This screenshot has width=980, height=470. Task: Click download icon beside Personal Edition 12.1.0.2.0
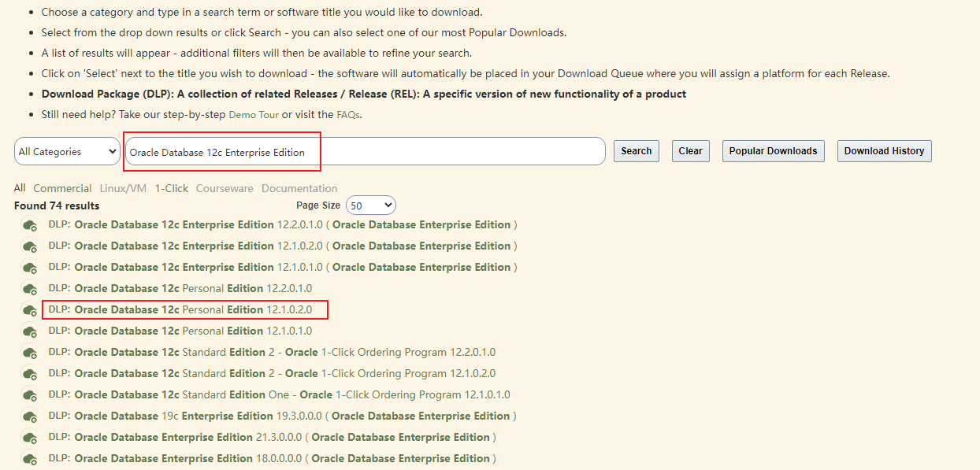pyautogui.click(x=31, y=310)
